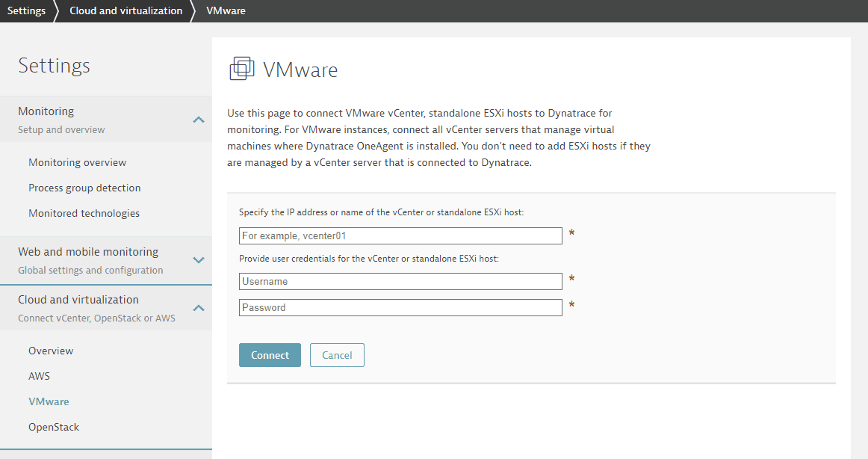
Task: Collapse Cloud and virtualization chevron
Action: [x=199, y=308]
